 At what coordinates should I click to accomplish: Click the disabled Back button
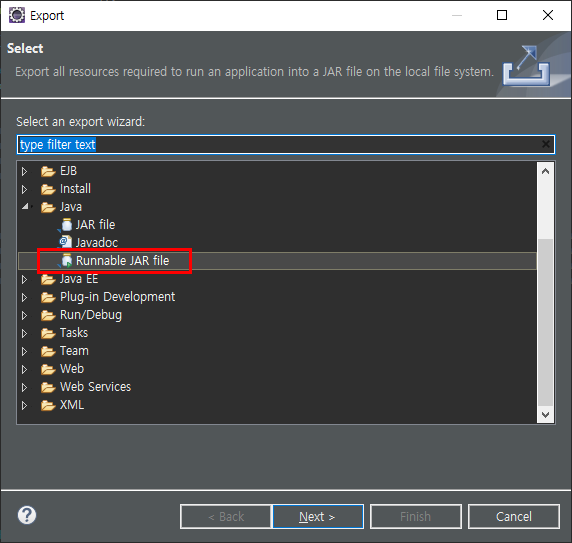pos(226,516)
